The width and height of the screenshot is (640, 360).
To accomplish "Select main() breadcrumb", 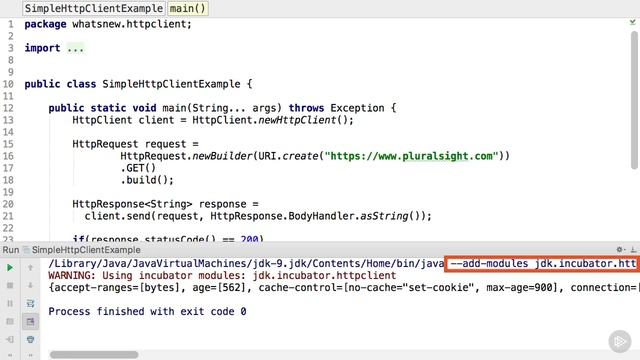I will pyautogui.click(x=188, y=8).
